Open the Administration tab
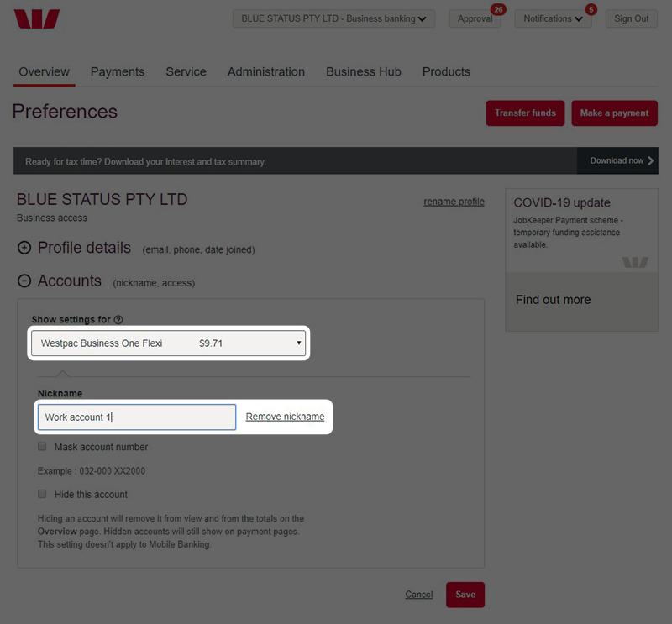This screenshot has width=672, height=624. [x=266, y=71]
